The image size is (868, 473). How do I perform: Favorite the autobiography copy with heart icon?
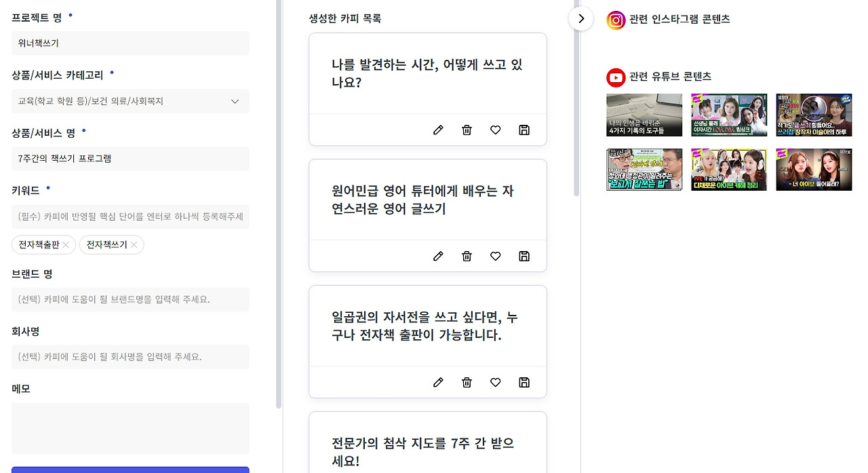pyautogui.click(x=495, y=382)
